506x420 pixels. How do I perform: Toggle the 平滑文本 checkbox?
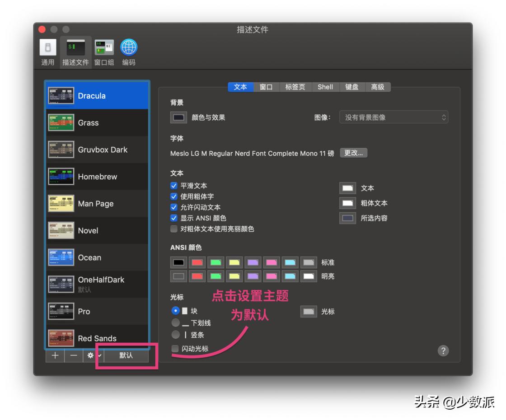point(174,186)
